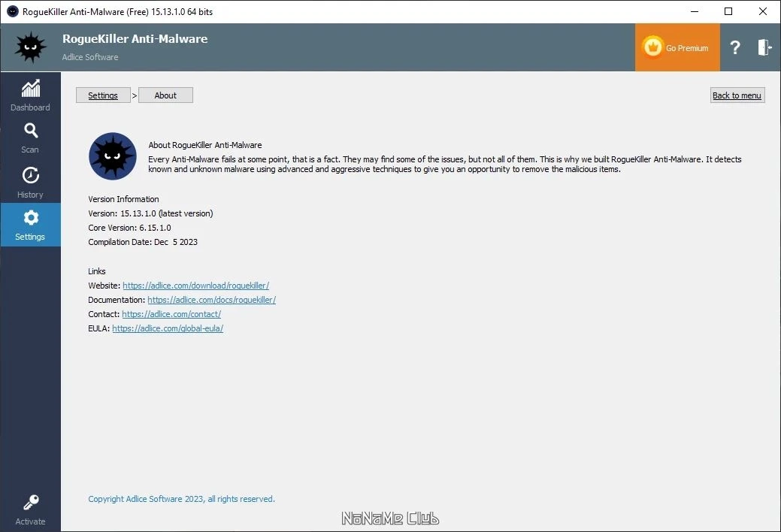Open the Contact page link
The width and height of the screenshot is (781, 532).
pos(171,314)
